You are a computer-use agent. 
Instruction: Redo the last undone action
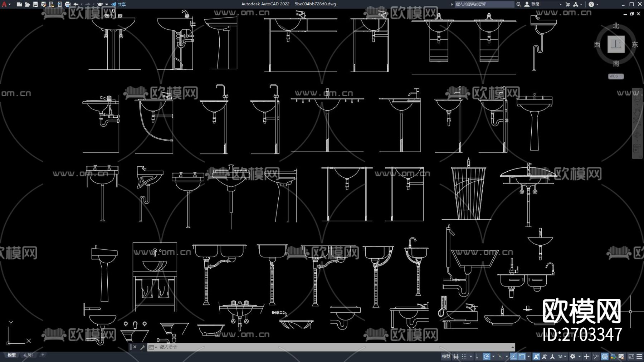[x=88, y=4]
